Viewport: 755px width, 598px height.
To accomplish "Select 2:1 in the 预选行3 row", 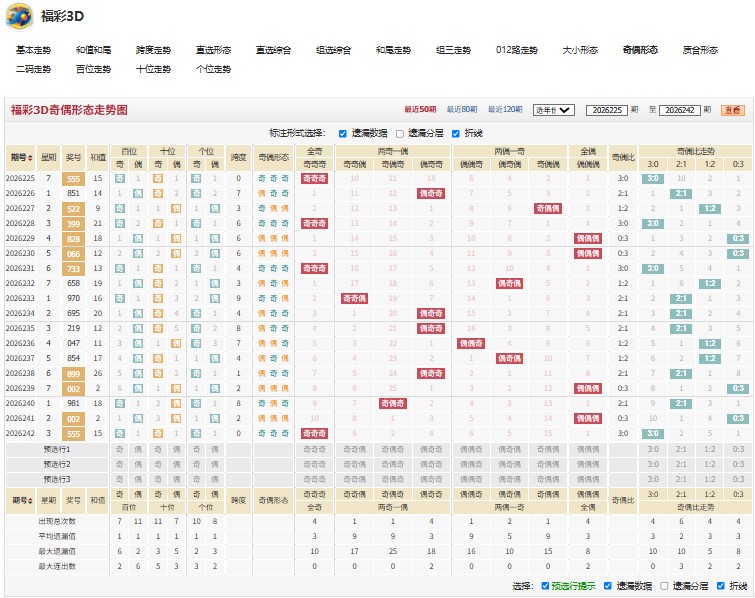I will point(681,479).
